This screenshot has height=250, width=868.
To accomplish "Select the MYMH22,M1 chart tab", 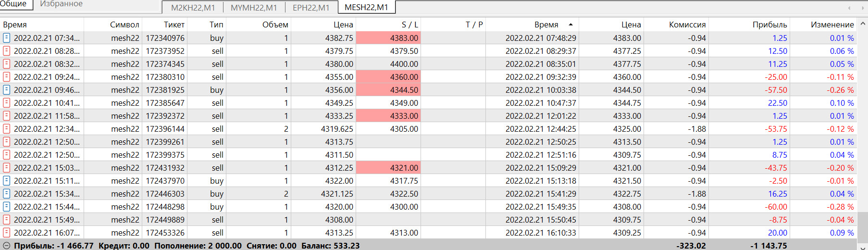I will [254, 8].
